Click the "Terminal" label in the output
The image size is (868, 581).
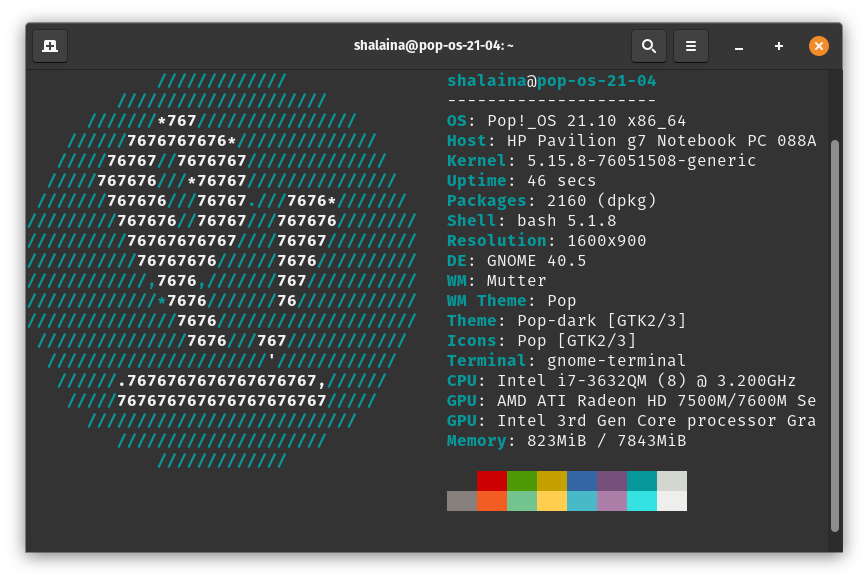pos(487,360)
